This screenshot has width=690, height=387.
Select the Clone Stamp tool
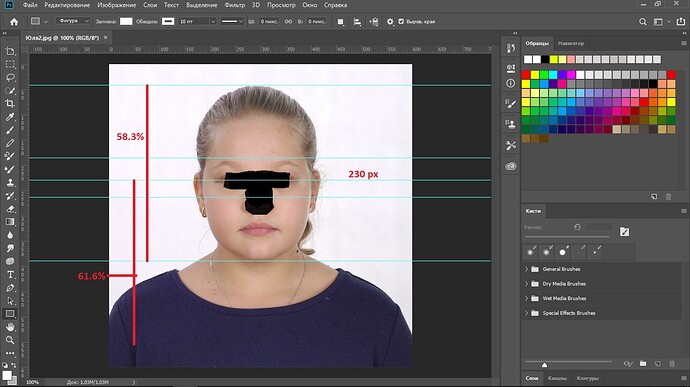coord(10,182)
